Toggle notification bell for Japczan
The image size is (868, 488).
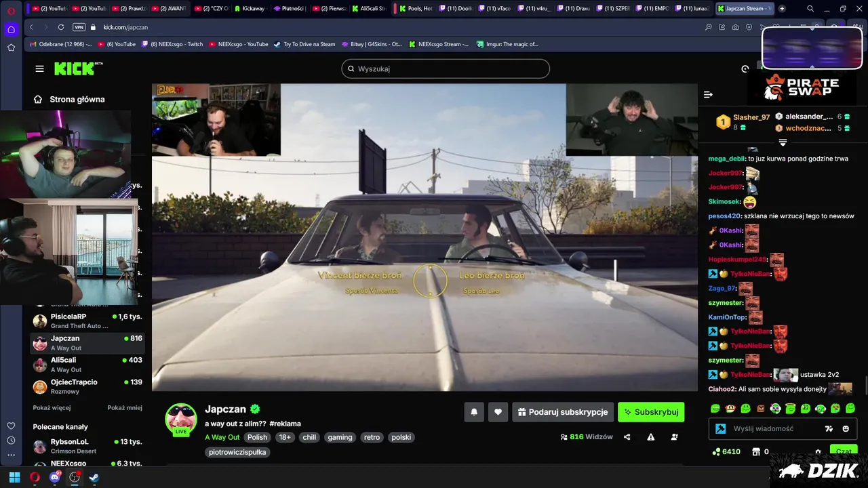click(474, 411)
